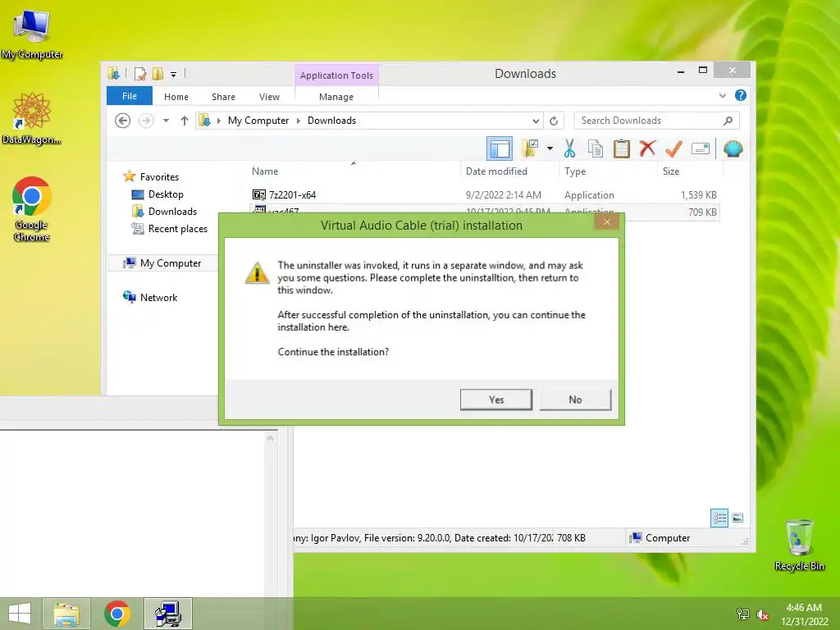Click My Computer in the address path
The height and width of the screenshot is (630, 840).
258,121
